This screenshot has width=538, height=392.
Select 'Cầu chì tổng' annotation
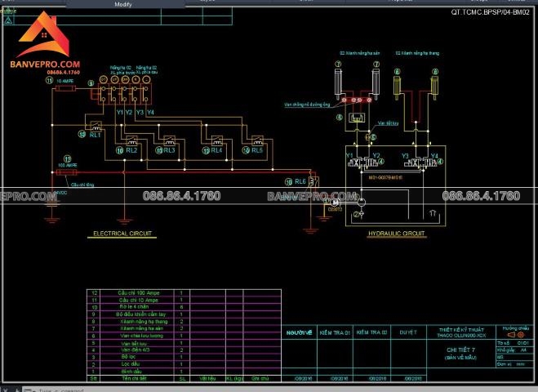[82, 185]
